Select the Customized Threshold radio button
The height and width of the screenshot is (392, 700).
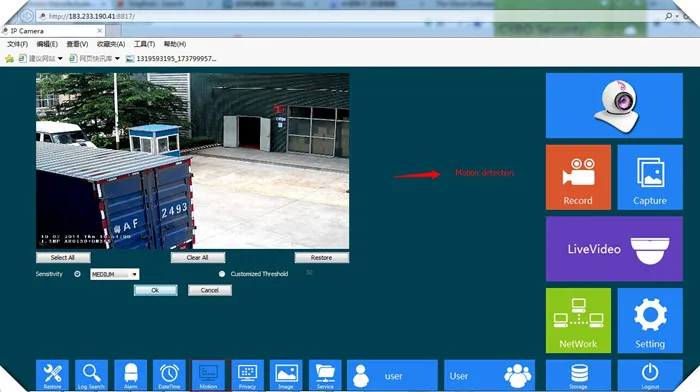[x=222, y=274]
